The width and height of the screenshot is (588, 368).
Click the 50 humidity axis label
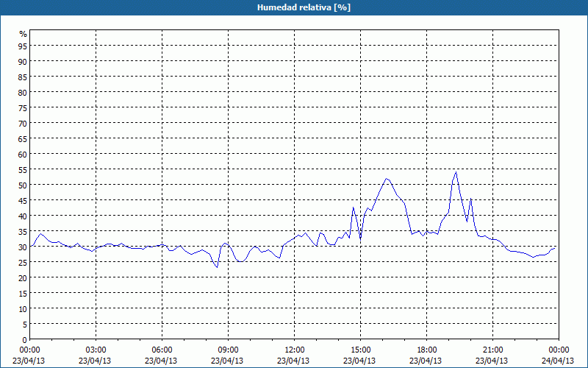pyautogui.click(x=23, y=185)
